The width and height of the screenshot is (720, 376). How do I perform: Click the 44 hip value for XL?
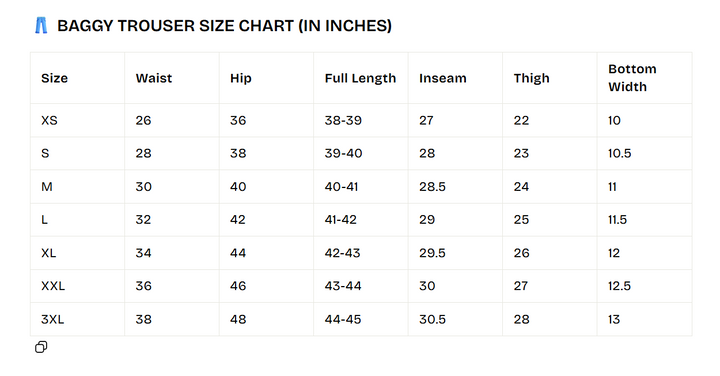238,253
